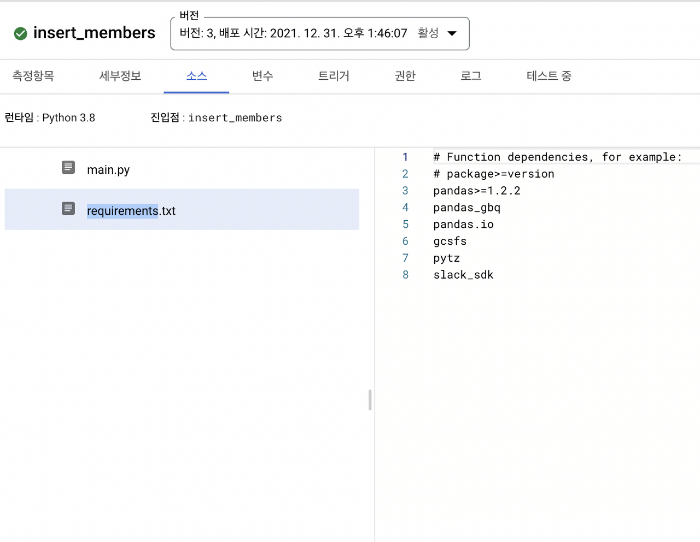Open the 테스트 중 tab
Image resolution: width=700 pixels, height=542 pixels.
pos(549,76)
